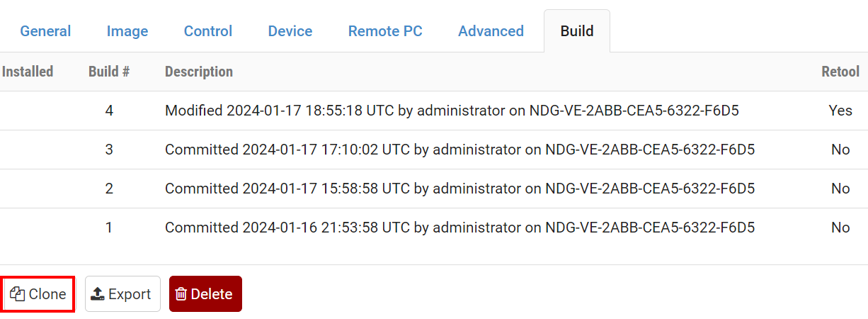Click the Delete trash can icon

[181, 294]
